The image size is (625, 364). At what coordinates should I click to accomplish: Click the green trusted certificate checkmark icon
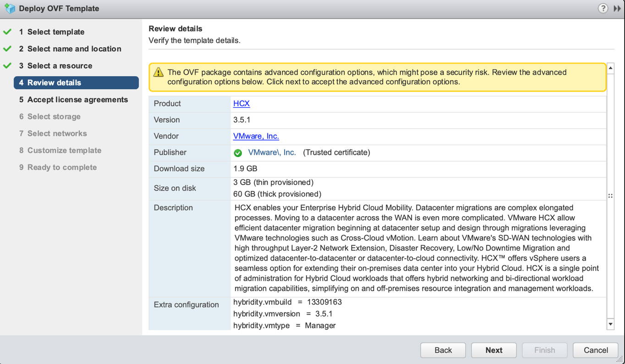coord(238,153)
